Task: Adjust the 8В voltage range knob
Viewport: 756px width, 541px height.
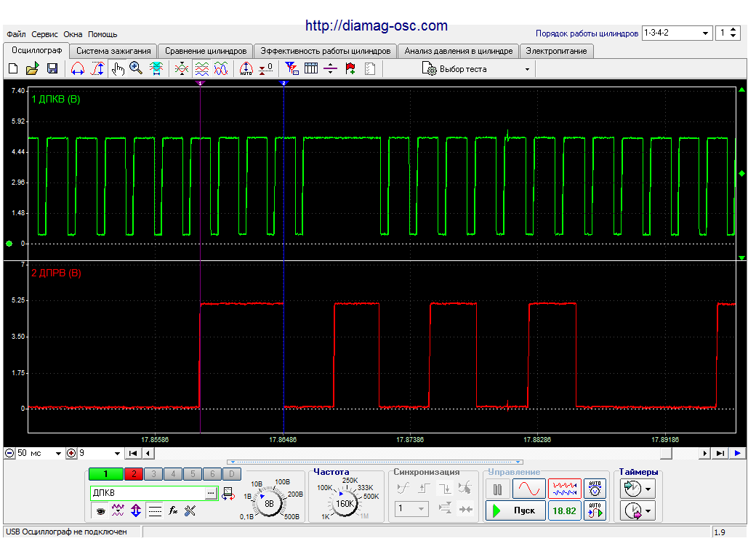Action: [268, 503]
